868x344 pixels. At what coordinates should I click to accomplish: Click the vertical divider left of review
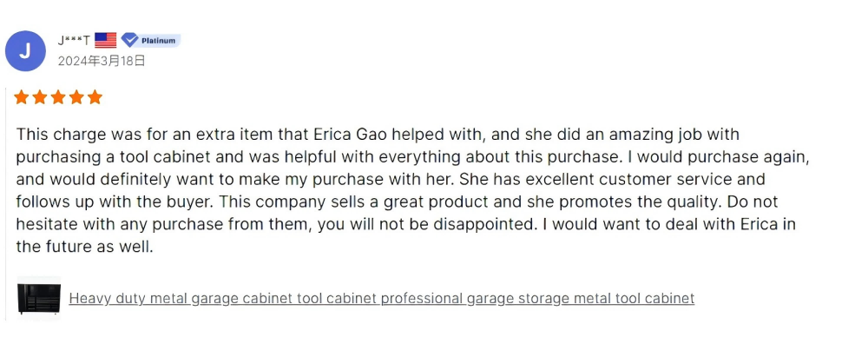point(6,203)
